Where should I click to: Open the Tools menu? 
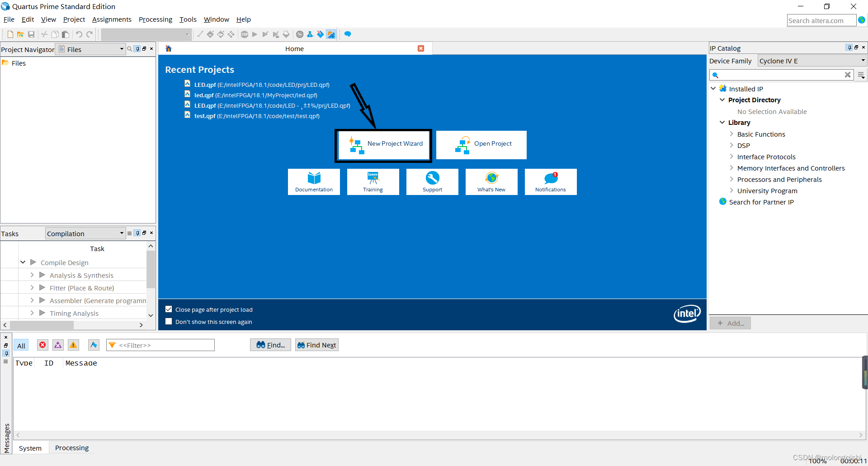tap(188, 19)
